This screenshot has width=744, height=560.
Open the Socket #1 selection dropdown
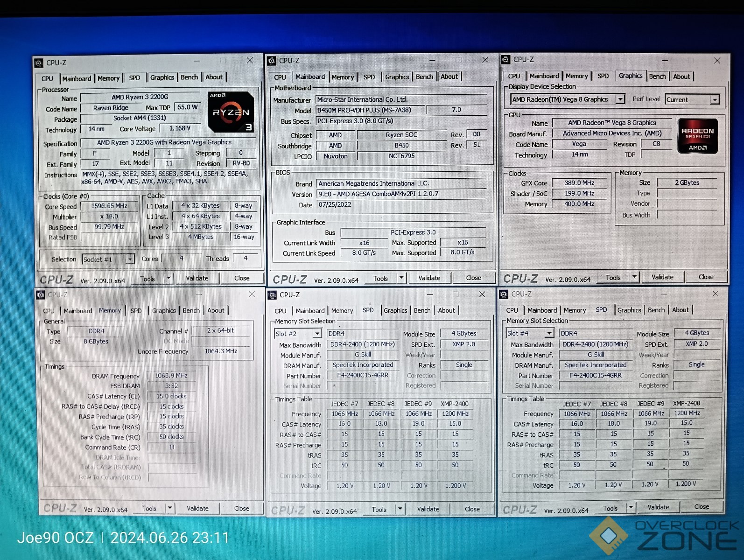130,259
